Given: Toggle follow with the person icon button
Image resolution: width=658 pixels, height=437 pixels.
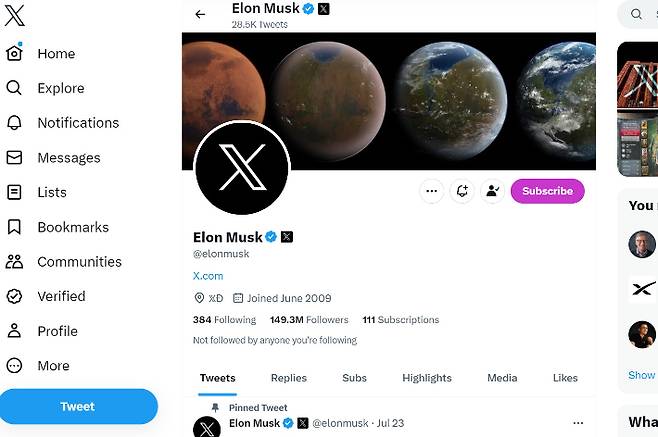Looking at the screenshot, I should pyautogui.click(x=491, y=191).
